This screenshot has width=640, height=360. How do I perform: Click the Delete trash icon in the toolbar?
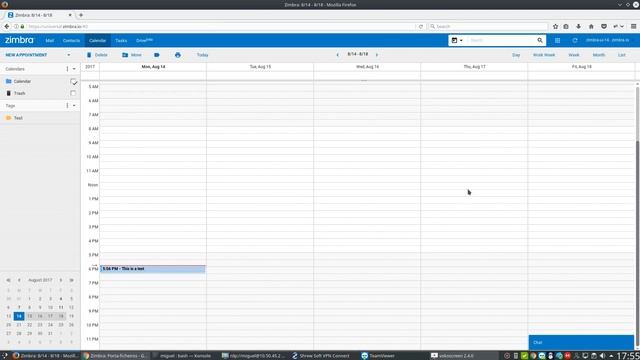89,55
